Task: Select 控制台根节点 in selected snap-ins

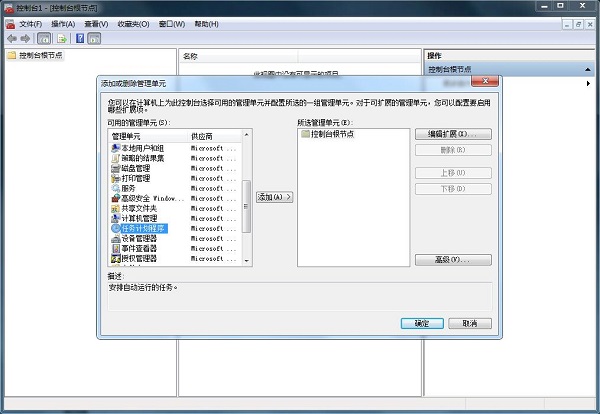Action: (333, 133)
